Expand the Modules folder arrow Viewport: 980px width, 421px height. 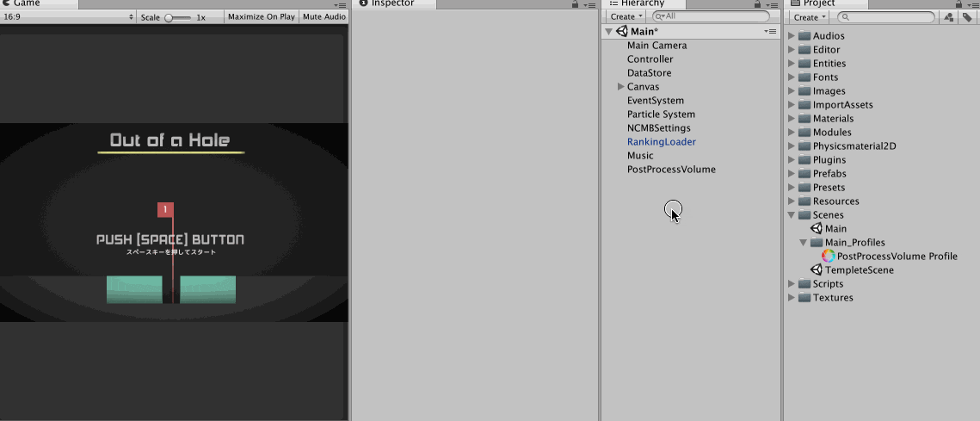[x=792, y=132]
